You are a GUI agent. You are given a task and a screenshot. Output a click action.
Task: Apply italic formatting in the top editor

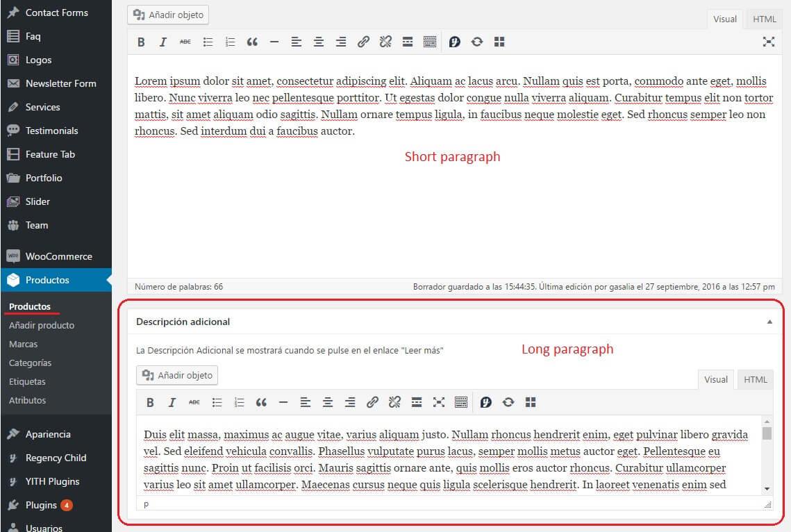point(163,42)
